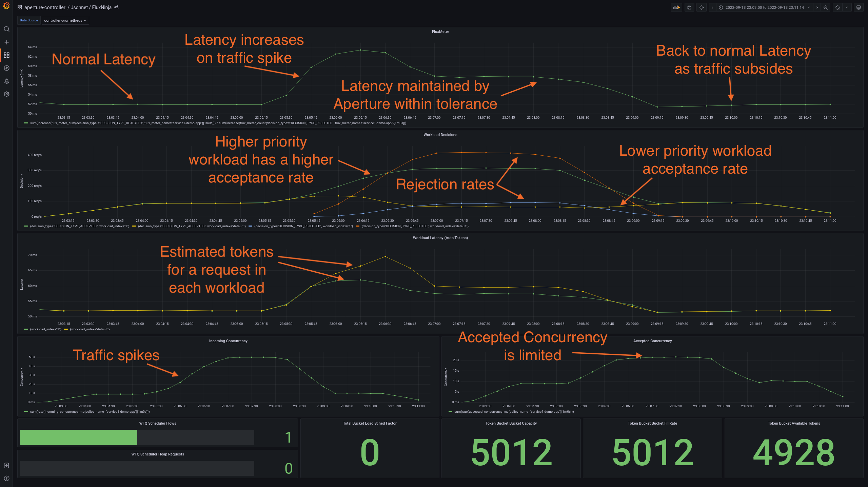Toggle rejected default workload legend entry
The width and height of the screenshot is (868, 487).
pyautogui.click(x=415, y=226)
